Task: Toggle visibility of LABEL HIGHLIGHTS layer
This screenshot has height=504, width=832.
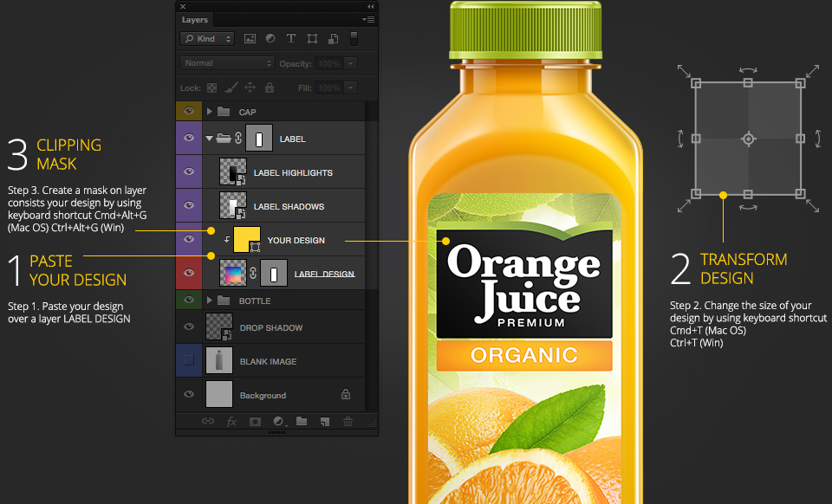Action: pos(188,171)
